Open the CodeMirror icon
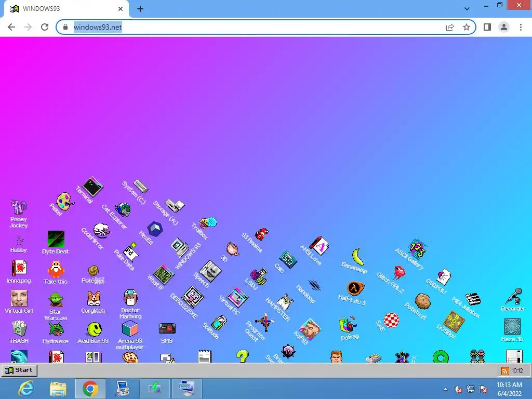532x399 pixels. pos(101,230)
